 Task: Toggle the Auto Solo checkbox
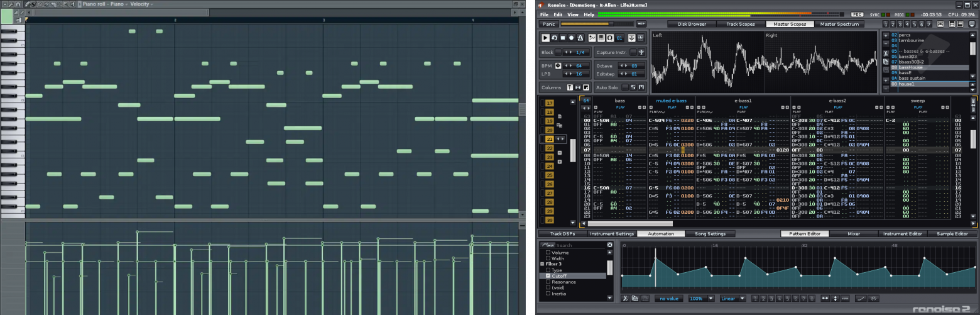(x=625, y=87)
